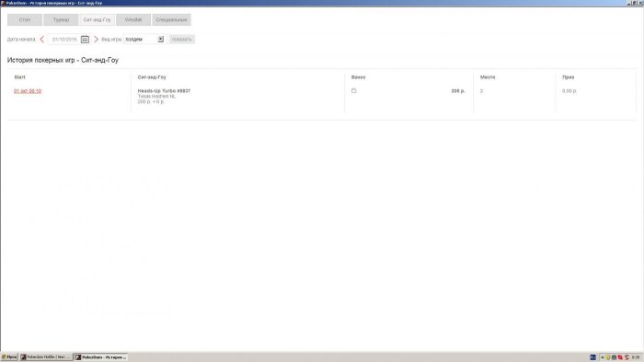Open the Windfall tab
This screenshot has height=362, width=644.
click(x=133, y=19)
